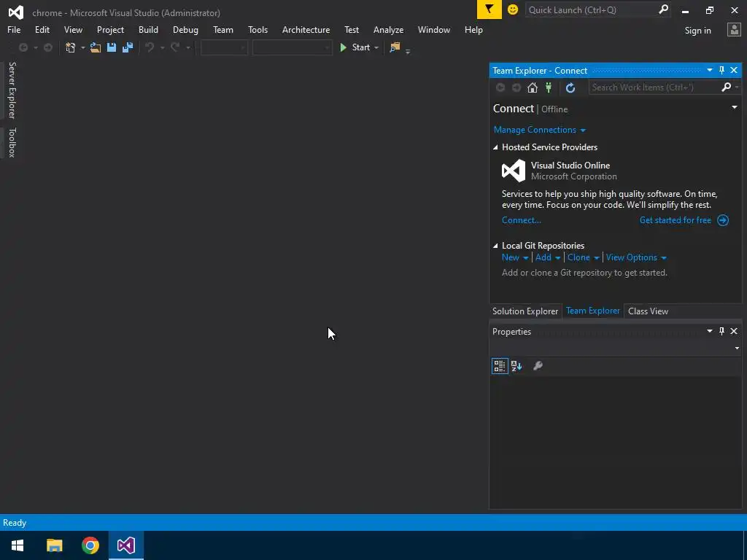The height and width of the screenshot is (560, 747).
Task: Open File Explorer from the taskbar
Action: [54, 545]
